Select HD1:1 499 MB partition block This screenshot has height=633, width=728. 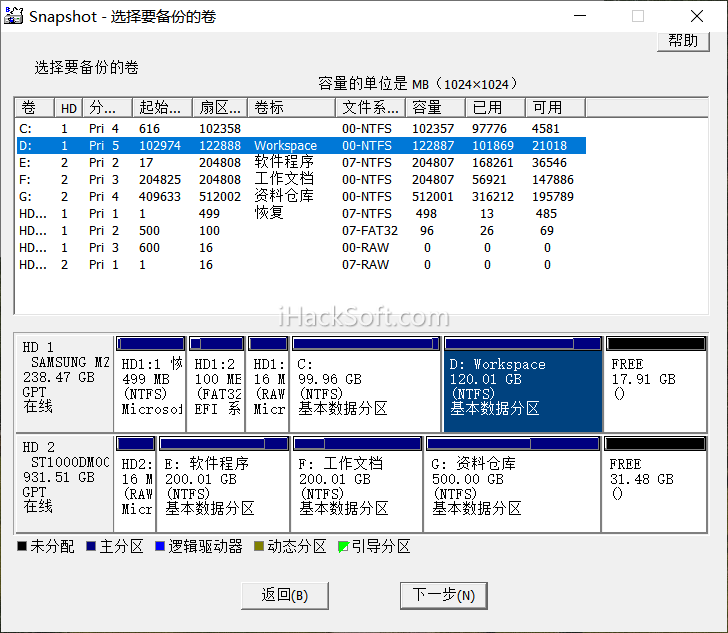(150, 384)
